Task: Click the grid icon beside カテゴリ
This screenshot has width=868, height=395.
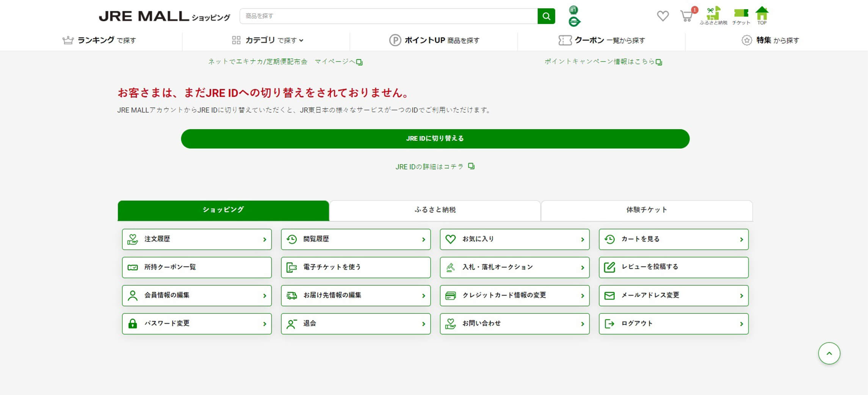Action: pos(236,40)
